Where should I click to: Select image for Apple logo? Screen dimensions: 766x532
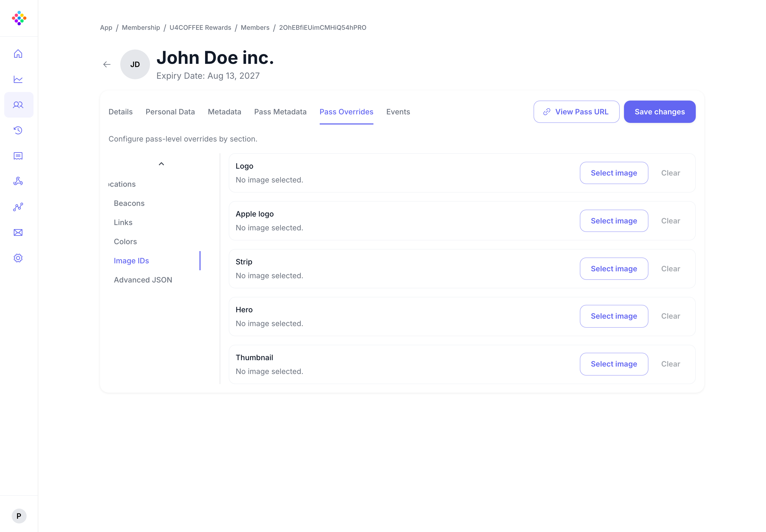614,221
